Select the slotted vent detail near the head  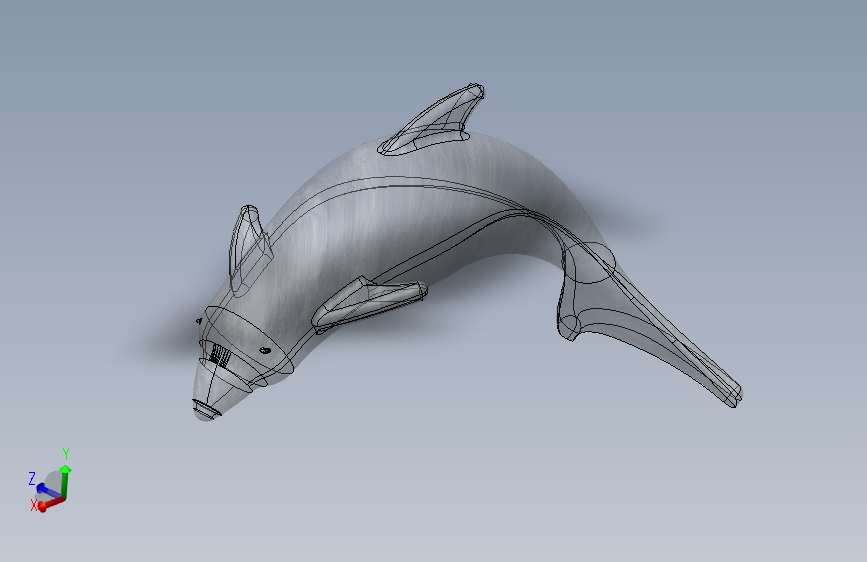click(x=220, y=355)
